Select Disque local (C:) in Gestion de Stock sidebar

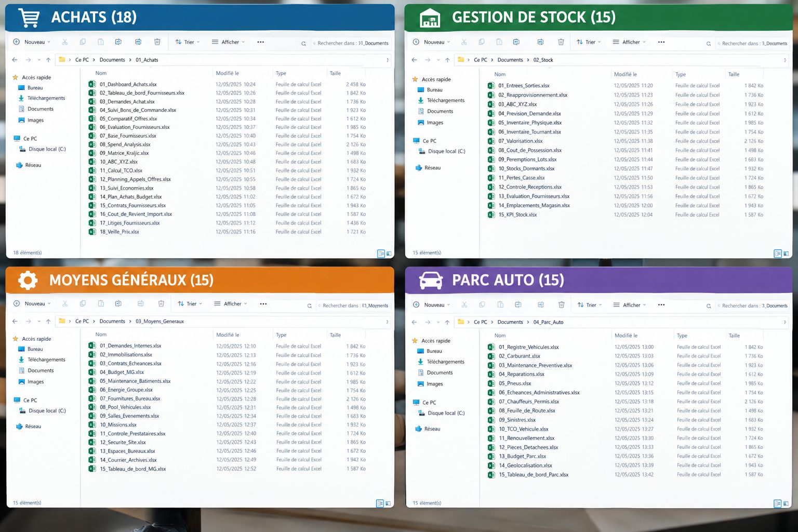click(442, 152)
